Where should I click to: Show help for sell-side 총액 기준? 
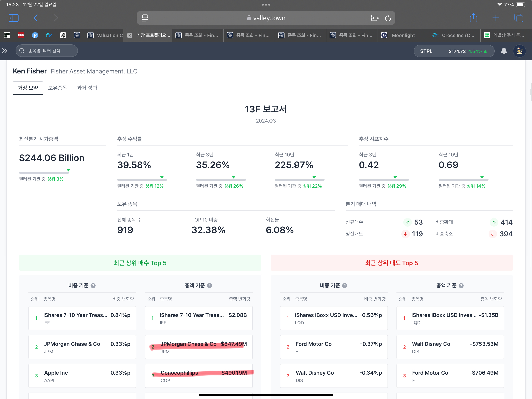tap(461, 285)
